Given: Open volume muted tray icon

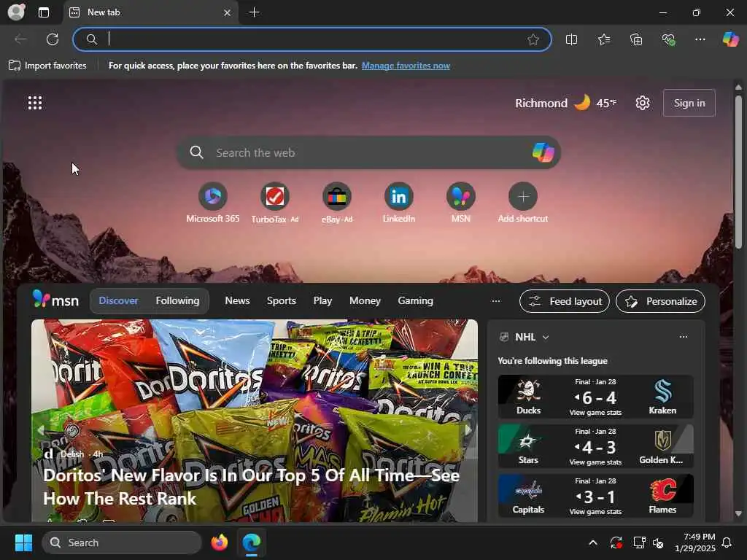Looking at the screenshot, I should [659, 542].
